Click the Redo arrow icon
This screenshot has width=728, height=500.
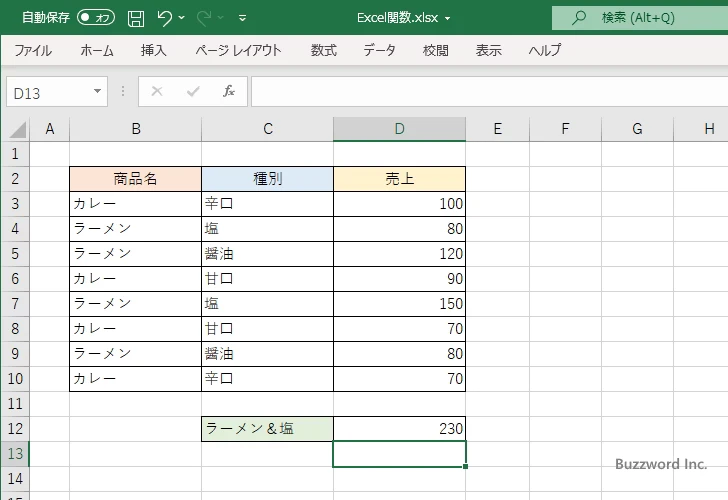[204, 18]
